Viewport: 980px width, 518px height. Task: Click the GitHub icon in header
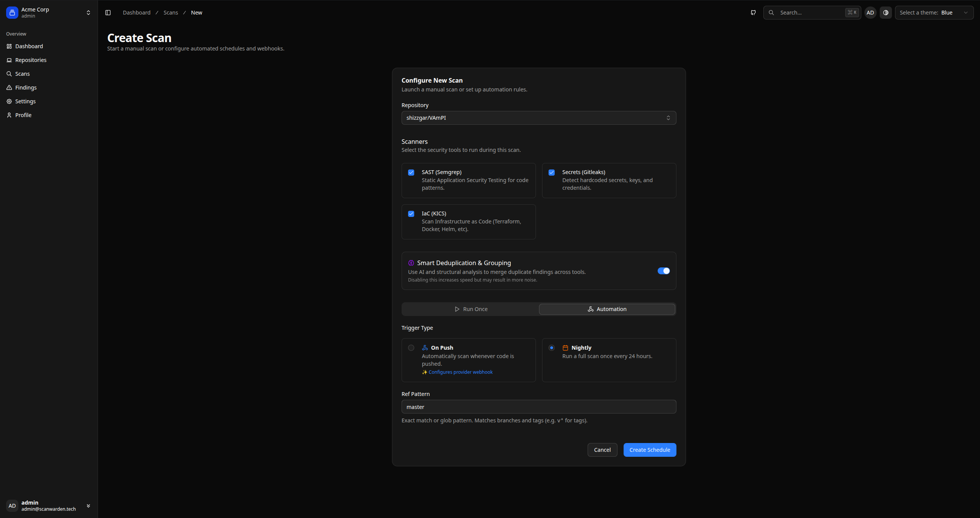pos(753,13)
